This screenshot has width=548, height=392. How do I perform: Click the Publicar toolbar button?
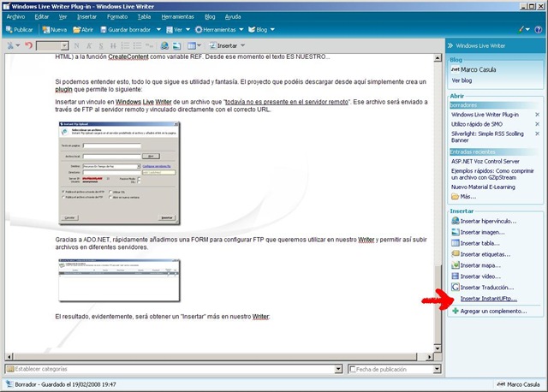pos(19,30)
